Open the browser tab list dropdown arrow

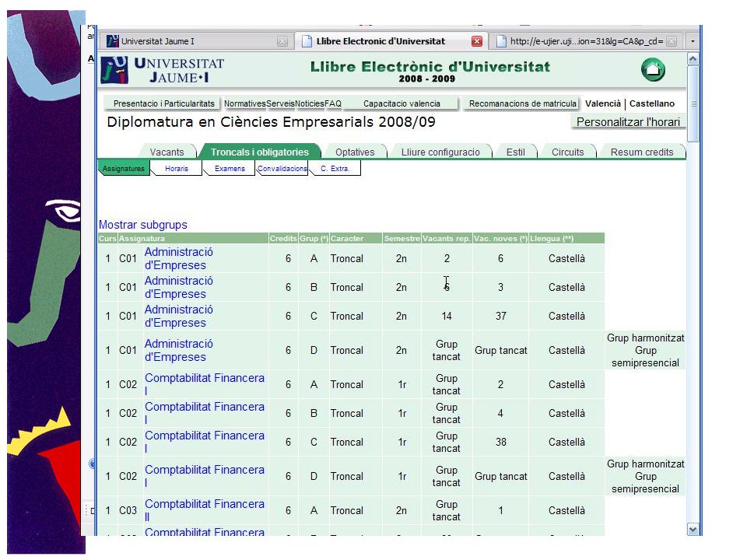[693, 41]
